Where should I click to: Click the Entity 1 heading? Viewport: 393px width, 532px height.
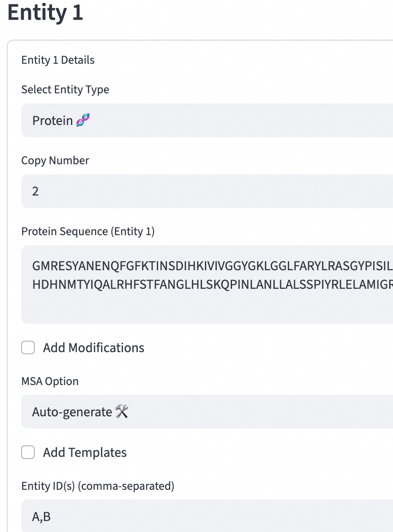45,13
